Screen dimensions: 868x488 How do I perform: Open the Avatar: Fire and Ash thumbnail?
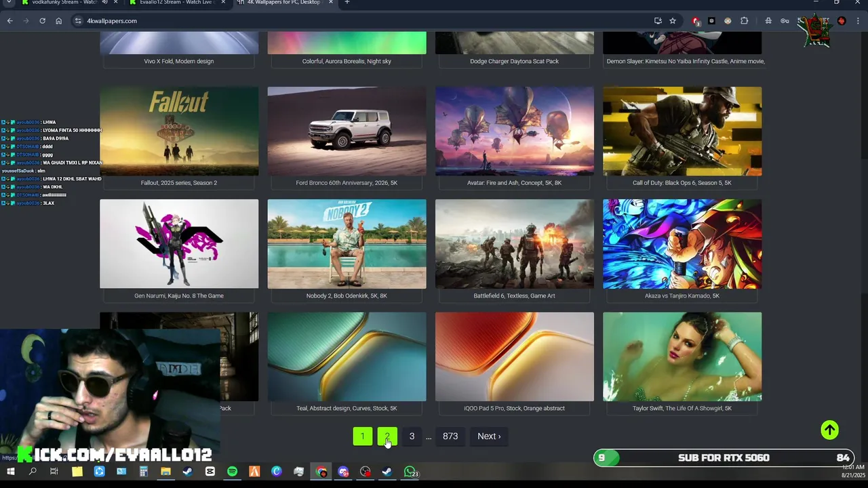pyautogui.click(x=514, y=131)
